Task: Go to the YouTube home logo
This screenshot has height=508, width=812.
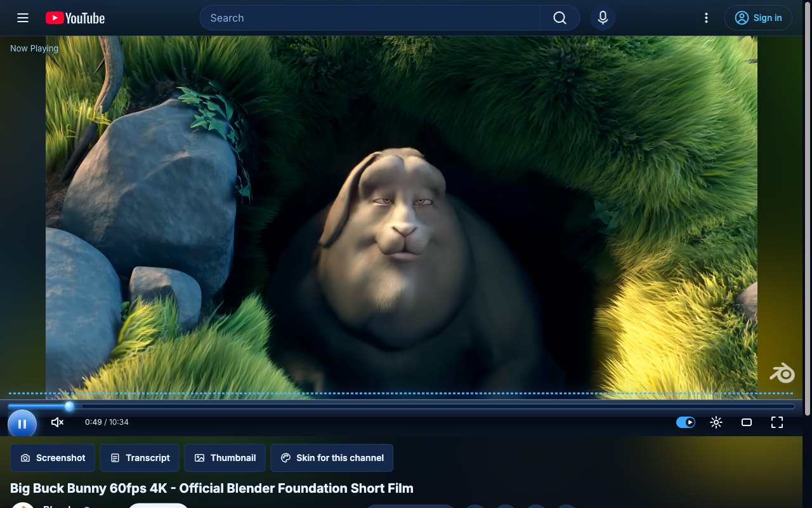Action: (x=75, y=18)
